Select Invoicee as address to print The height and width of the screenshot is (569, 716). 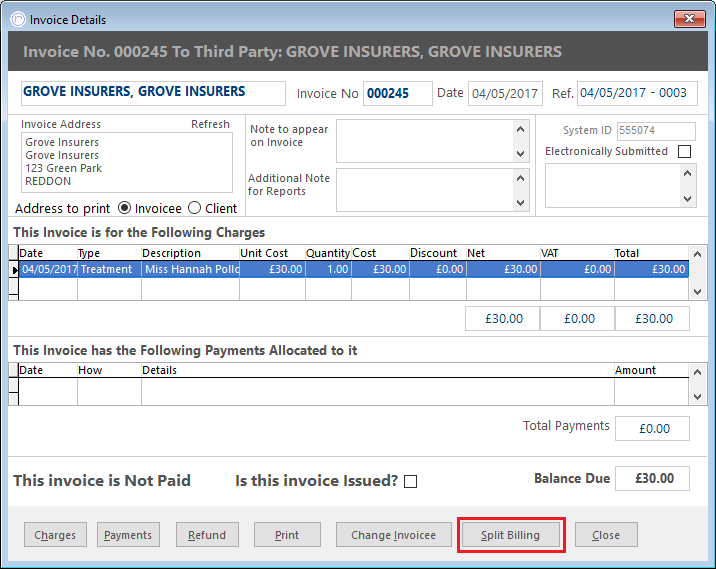click(125, 208)
